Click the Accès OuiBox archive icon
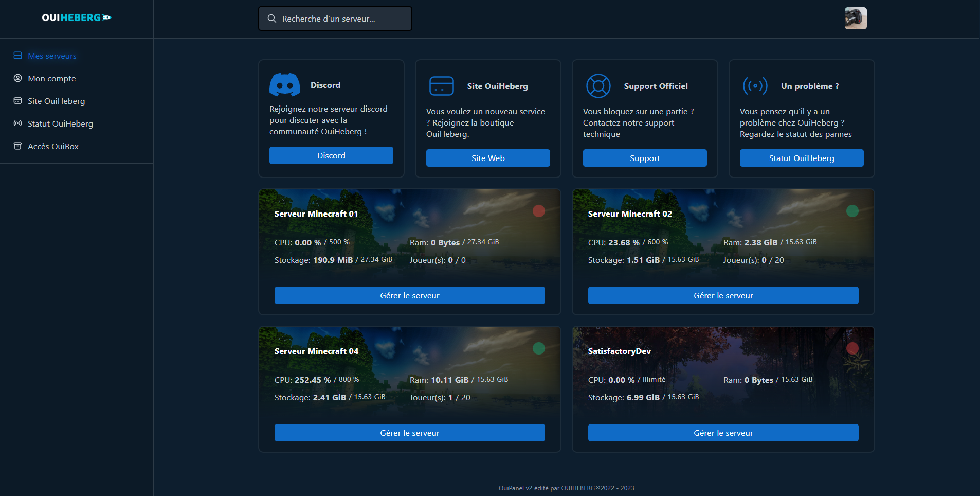The image size is (980, 496). [17, 146]
